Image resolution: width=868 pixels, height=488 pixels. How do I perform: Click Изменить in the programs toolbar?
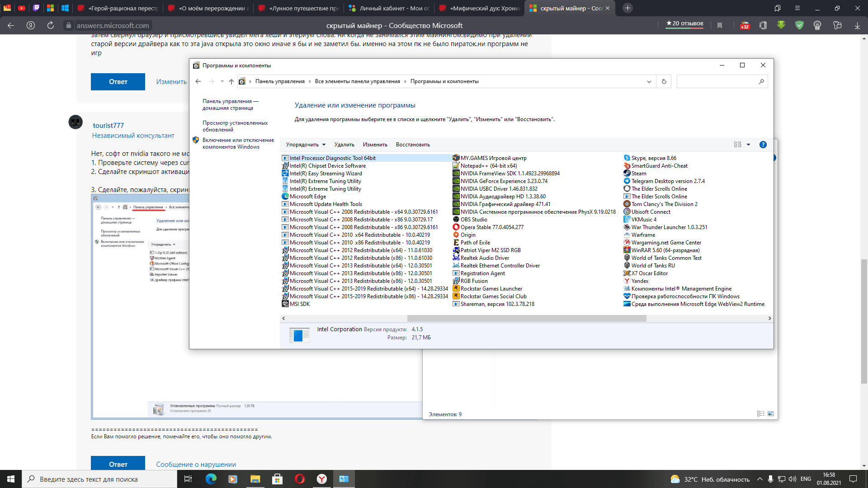pyautogui.click(x=375, y=145)
